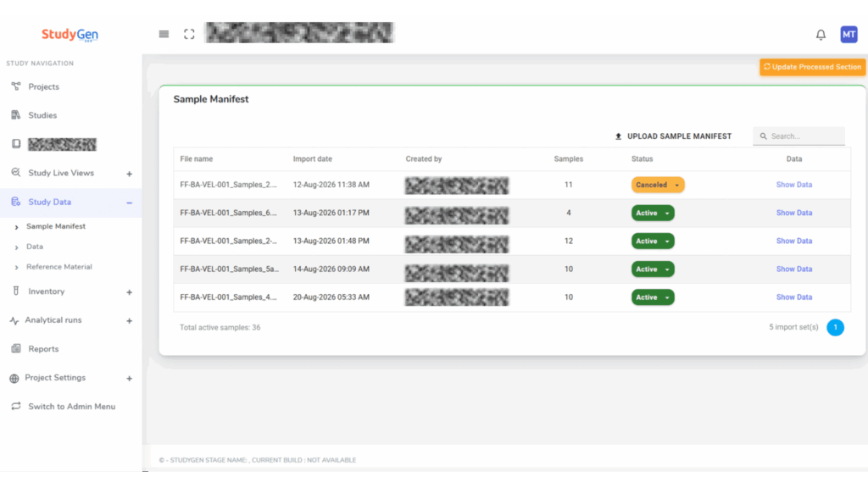The width and height of the screenshot is (868, 488).
Task: Sort by File name column header
Action: (196, 158)
